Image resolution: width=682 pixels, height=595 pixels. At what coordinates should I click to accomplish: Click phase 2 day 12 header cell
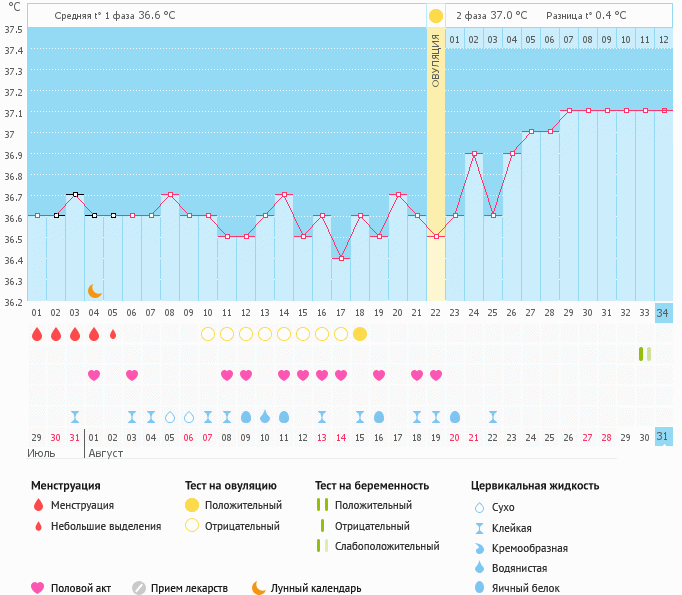(x=662, y=40)
